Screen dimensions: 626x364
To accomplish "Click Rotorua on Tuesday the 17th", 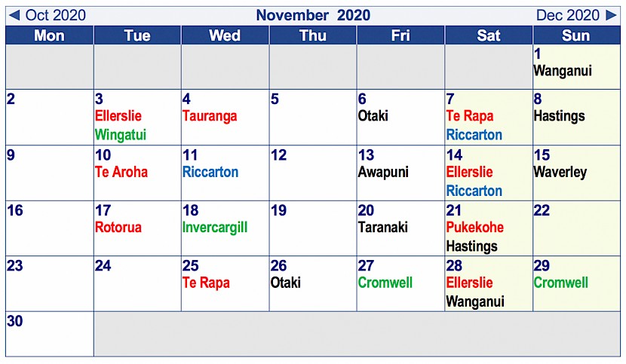I will pos(118,227).
